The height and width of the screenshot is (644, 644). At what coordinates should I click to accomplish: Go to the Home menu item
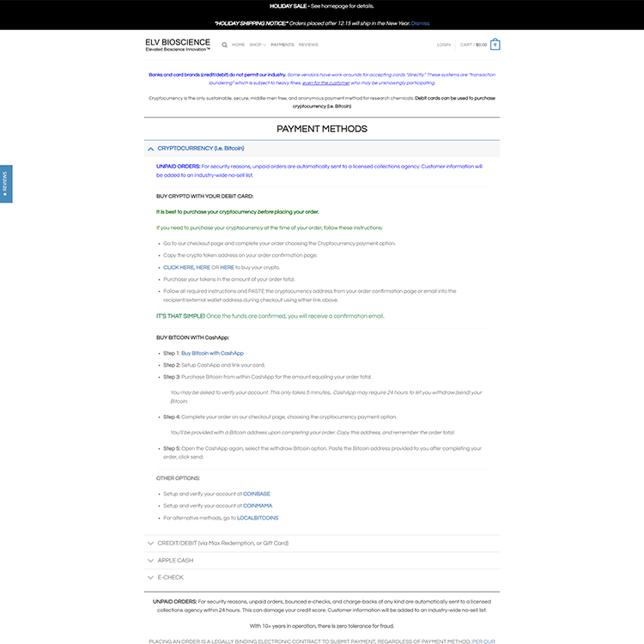[x=238, y=45]
